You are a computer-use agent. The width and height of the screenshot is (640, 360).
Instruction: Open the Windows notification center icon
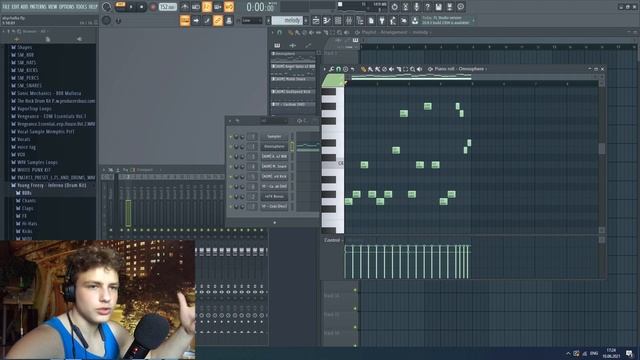[x=629, y=353]
